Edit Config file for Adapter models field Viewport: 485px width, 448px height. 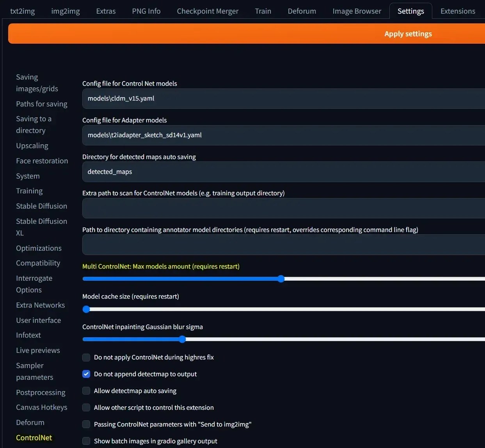coord(284,135)
